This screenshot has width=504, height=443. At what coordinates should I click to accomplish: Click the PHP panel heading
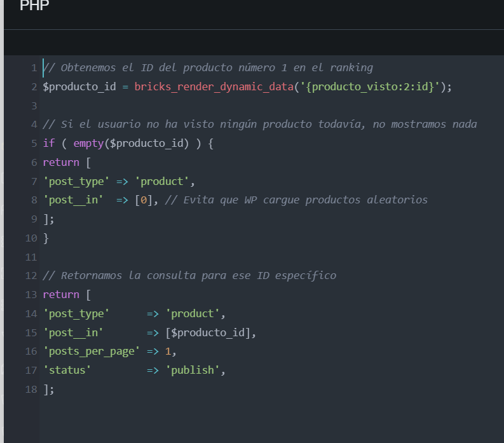(x=34, y=6)
